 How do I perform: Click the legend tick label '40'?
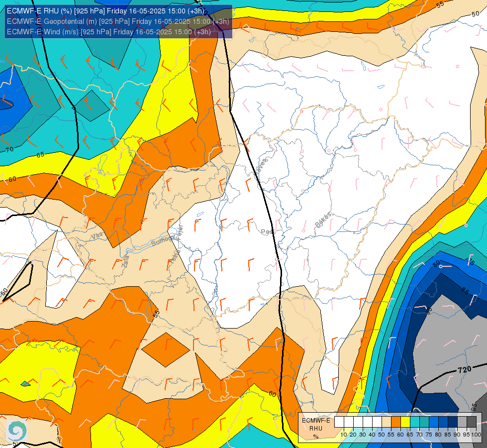[x=372, y=435]
